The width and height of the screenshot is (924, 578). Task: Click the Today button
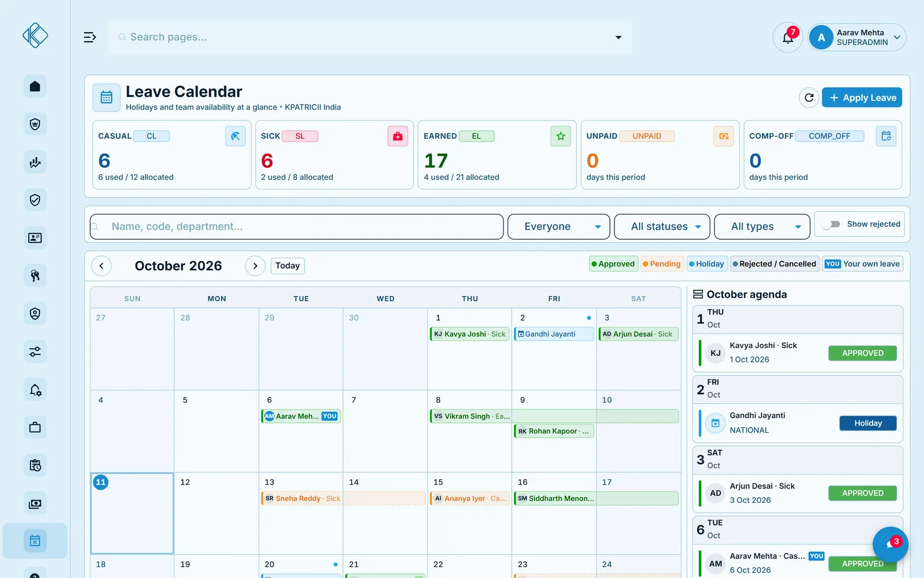288,266
